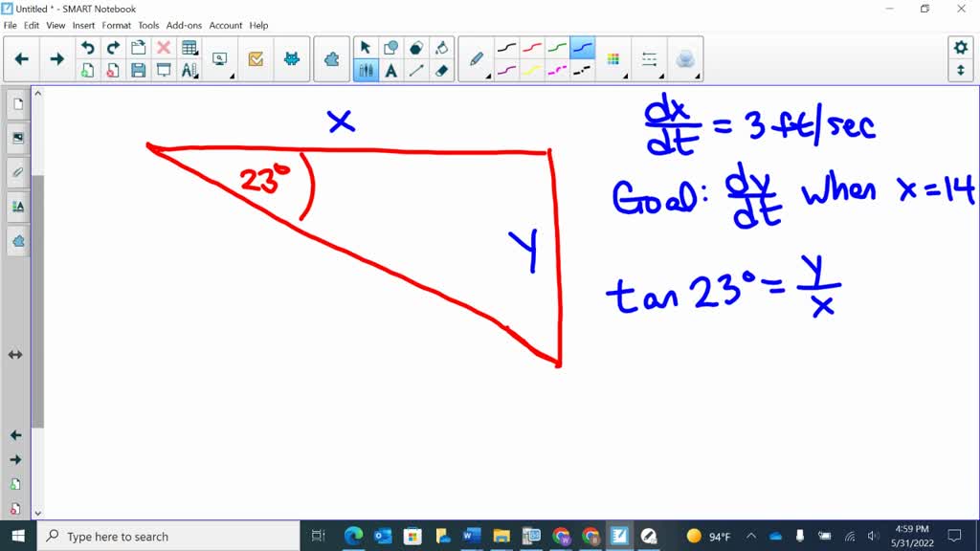Open the Gallery sidebar panel

click(x=15, y=139)
